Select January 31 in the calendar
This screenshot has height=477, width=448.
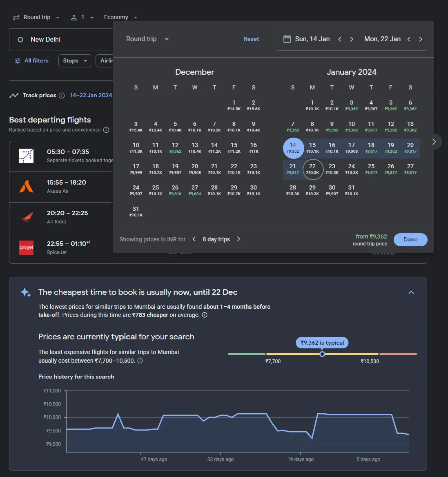[x=352, y=190]
